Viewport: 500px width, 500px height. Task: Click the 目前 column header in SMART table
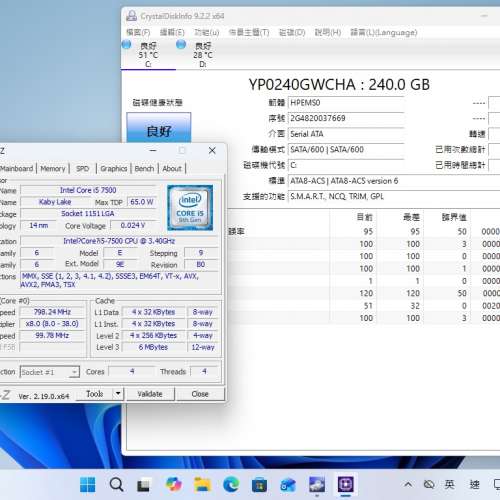pyautogui.click(x=365, y=217)
